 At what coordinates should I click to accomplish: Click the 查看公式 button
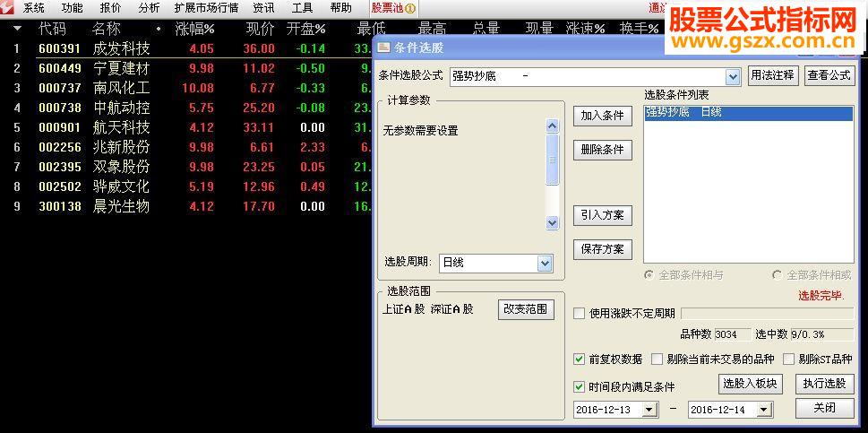[829, 75]
